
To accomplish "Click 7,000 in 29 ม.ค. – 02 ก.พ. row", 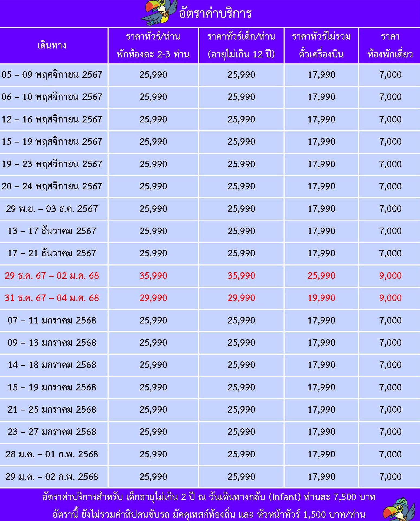I will point(390,477).
